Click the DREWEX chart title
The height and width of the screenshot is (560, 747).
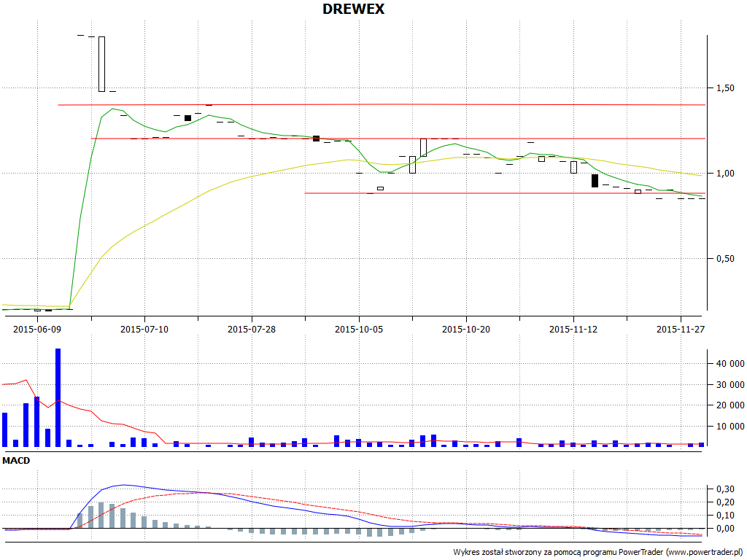click(x=353, y=9)
